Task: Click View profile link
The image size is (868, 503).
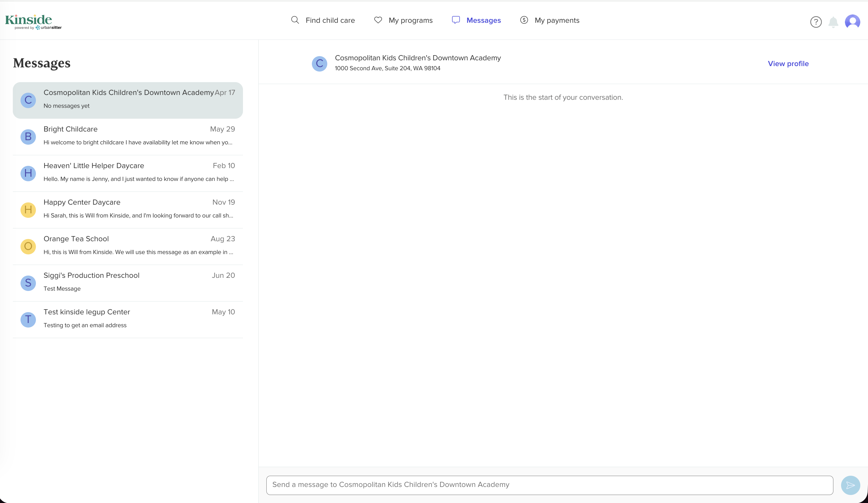Action: (x=788, y=64)
